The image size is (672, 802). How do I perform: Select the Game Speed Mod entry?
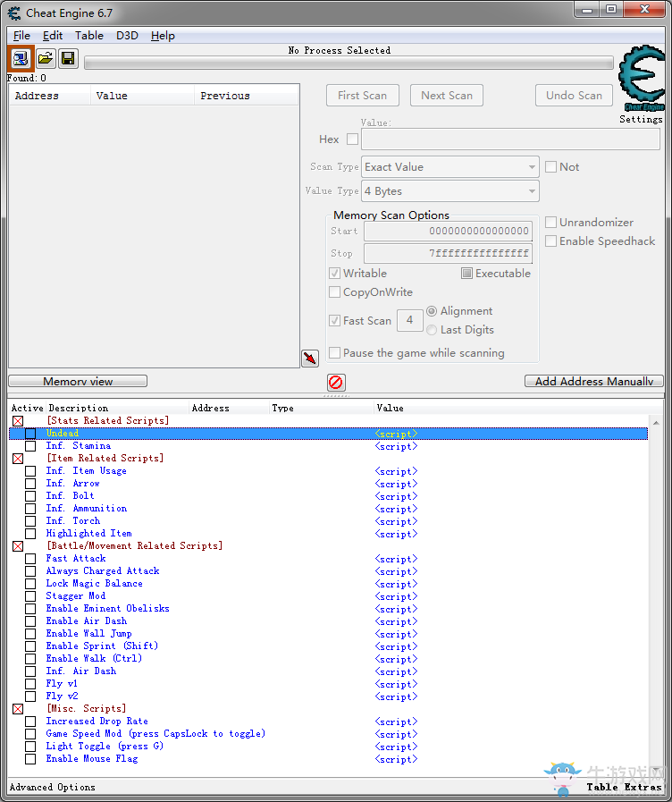[x=155, y=733]
